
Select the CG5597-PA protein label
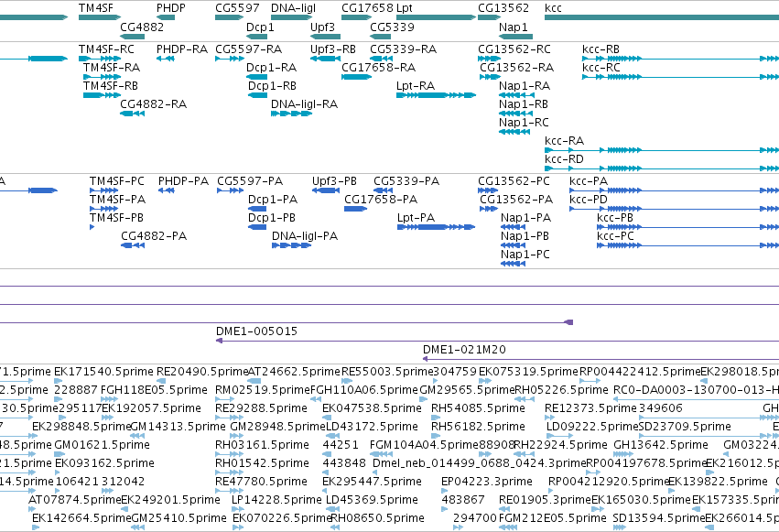click(x=250, y=181)
